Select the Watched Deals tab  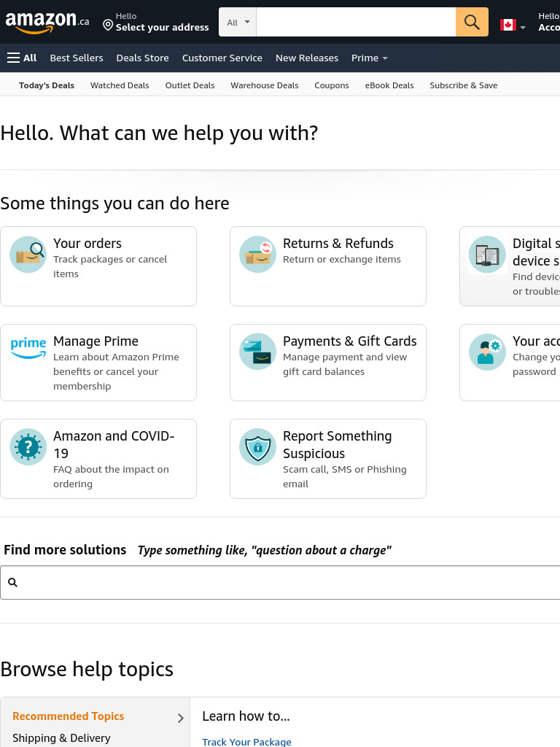(x=120, y=85)
